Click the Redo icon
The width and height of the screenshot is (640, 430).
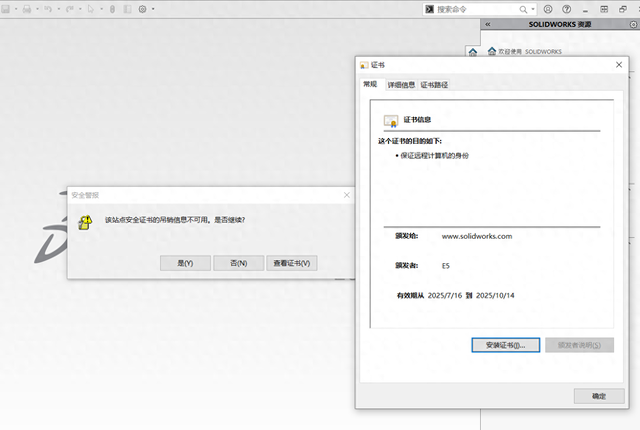[x=70, y=9]
